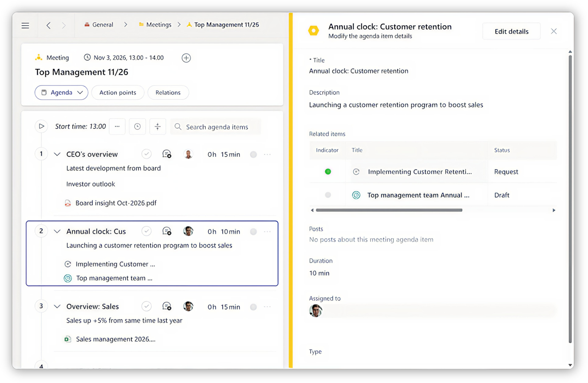Click the play button beside Start time
Screen dimensions: 588x383
click(x=41, y=126)
